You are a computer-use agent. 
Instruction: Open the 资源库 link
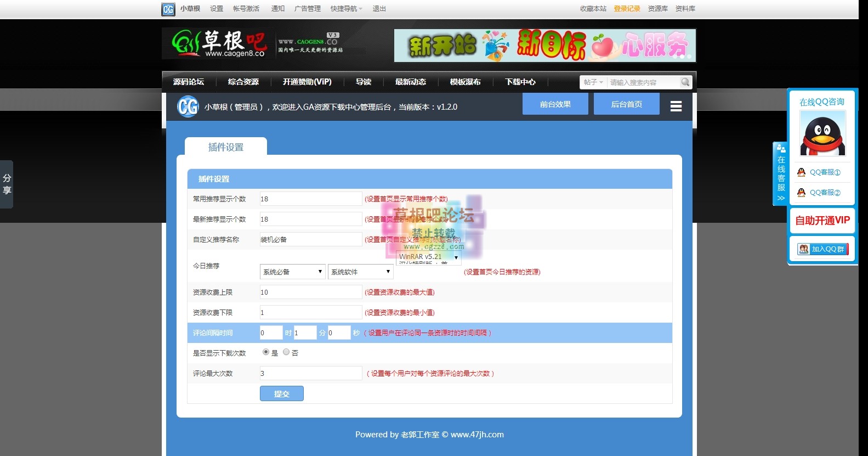point(658,9)
